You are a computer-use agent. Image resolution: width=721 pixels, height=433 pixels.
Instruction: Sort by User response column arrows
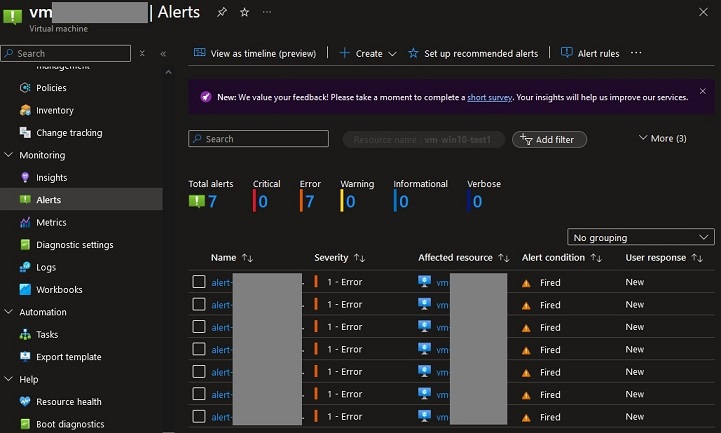pos(697,258)
